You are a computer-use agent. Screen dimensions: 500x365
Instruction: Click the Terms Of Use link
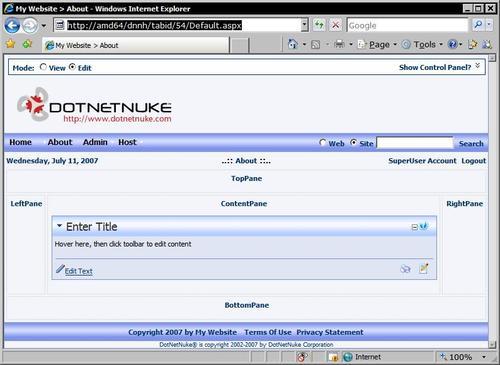coord(268,332)
